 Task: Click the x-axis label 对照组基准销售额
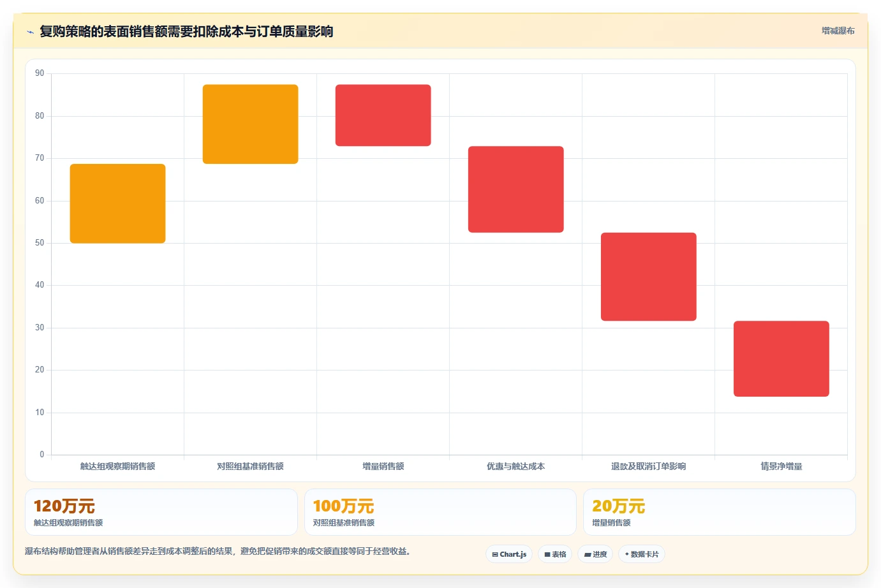(x=250, y=466)
